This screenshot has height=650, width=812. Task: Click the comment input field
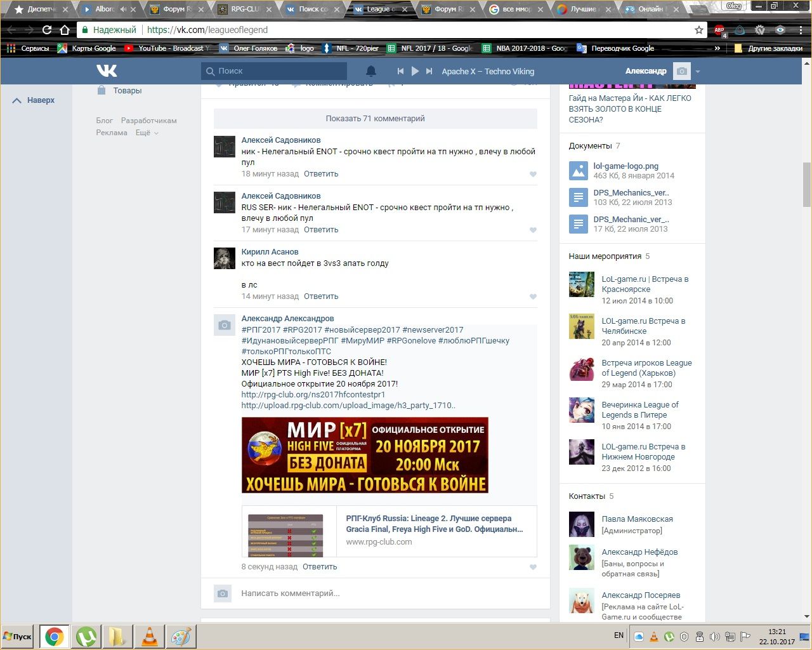pyautogui.click(x=381, y=594)
